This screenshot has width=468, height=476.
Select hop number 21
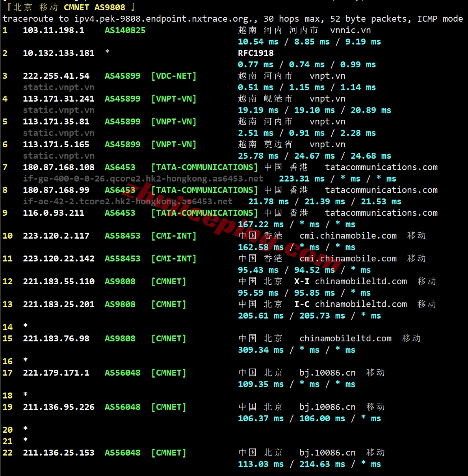[7, 441]
